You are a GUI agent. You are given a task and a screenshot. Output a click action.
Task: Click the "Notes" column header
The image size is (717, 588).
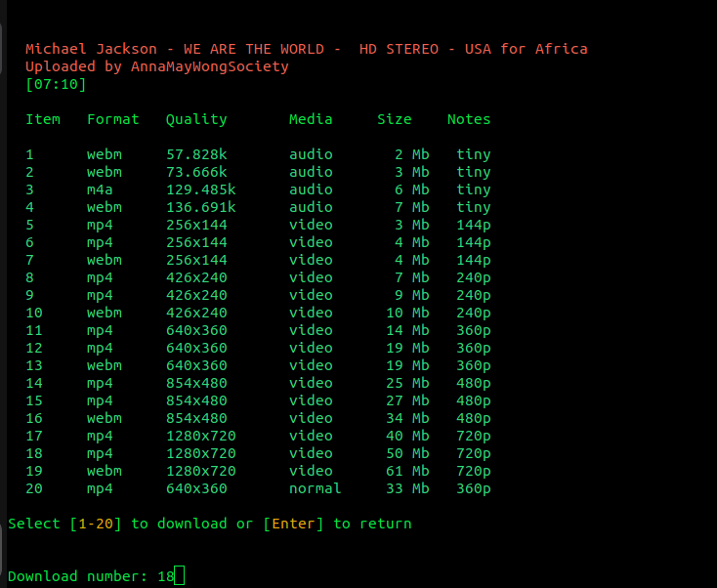point(469,119)
